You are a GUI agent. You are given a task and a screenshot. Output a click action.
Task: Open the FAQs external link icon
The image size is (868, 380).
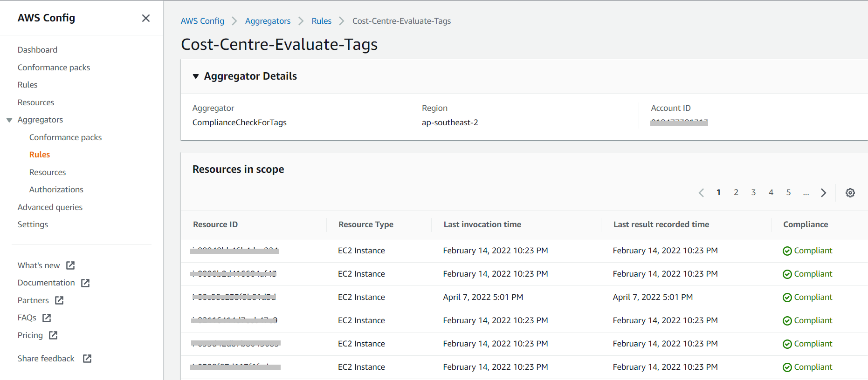coord(47,318)
